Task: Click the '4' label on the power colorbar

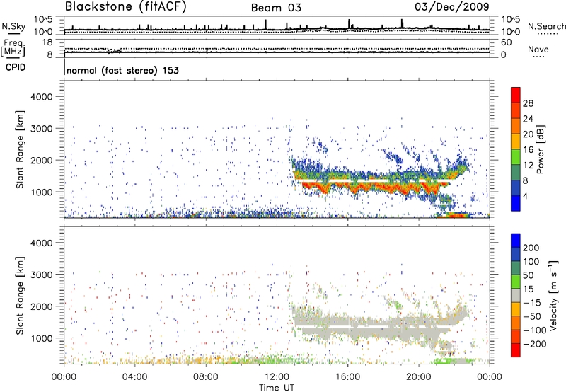Action: (x=526, y=196)
